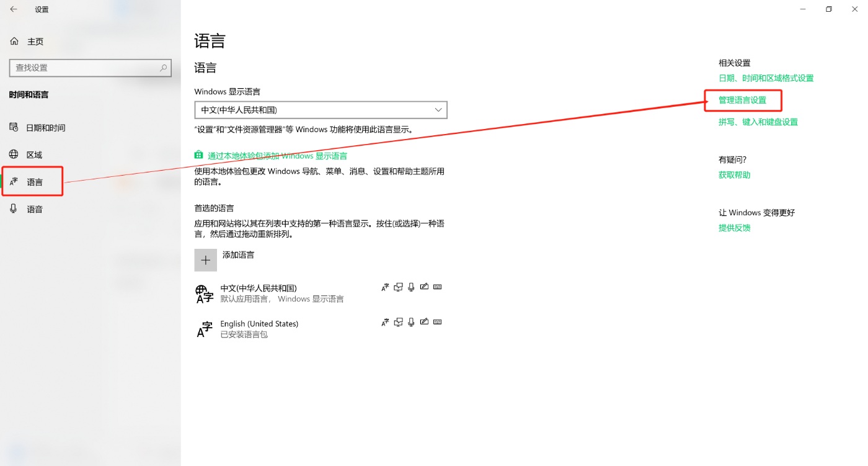Image resolution: width=868 pixels, height=466 pixels.
Task: Click the text-to-speech icon on the 中文 row
Action: [398, 287]
